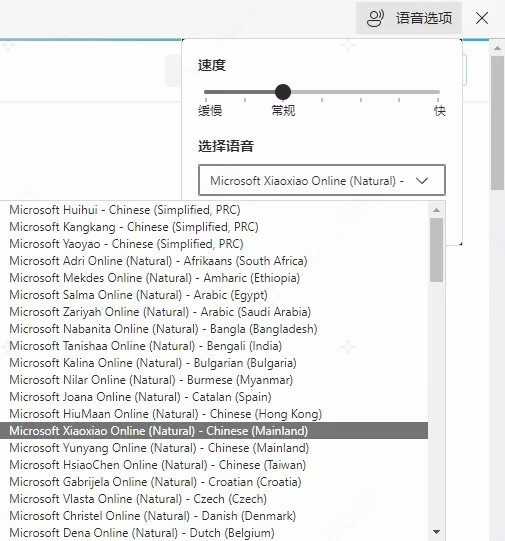The height and width of the screenshot is (541, 505).
Task: Choose Microsoft Dena Dutch Belgium voice
Action: coord(214,533)
